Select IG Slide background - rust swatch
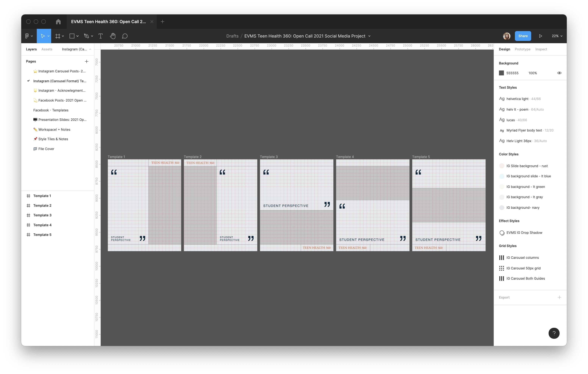 pos(502,166)
